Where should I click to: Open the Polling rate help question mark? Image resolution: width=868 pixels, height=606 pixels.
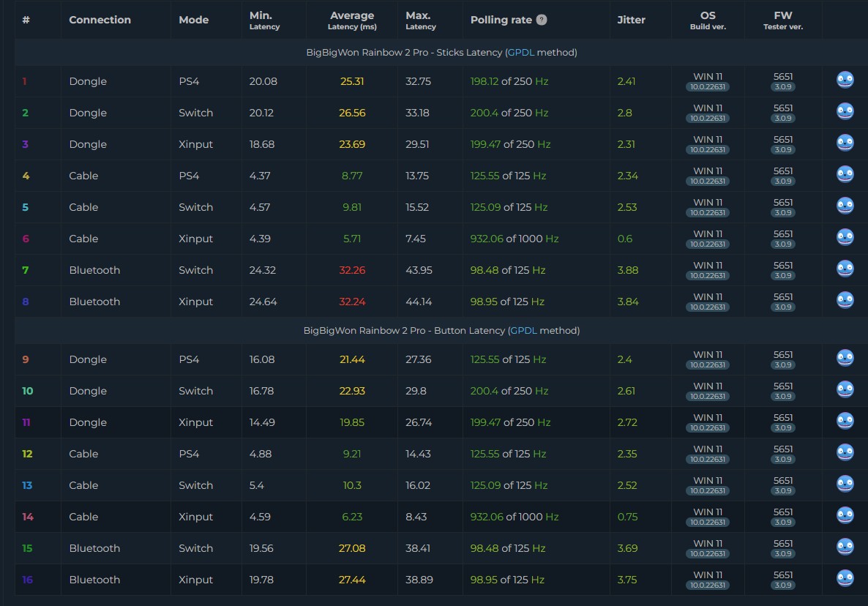point(542,19)
